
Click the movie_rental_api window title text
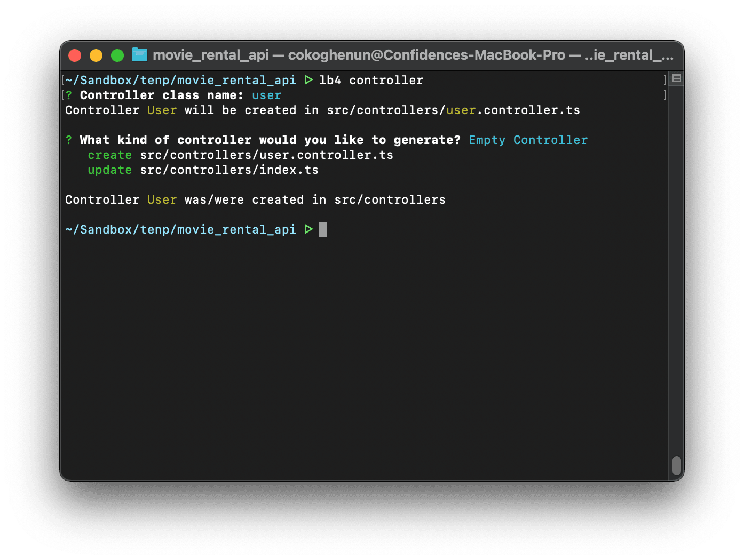(210, 55)
